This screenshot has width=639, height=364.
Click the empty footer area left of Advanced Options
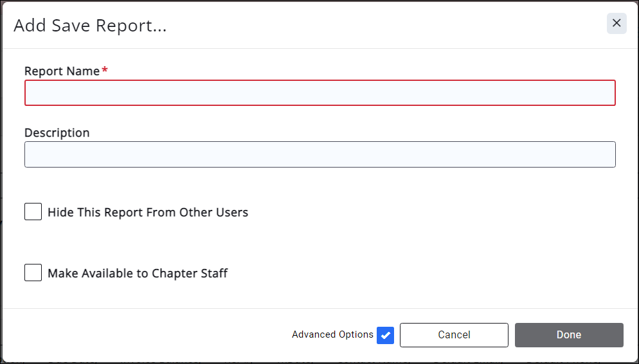pos(141,335)
